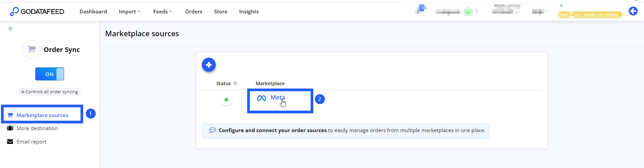Toggle the Order Sync ON switch

[x=50, y=74]
